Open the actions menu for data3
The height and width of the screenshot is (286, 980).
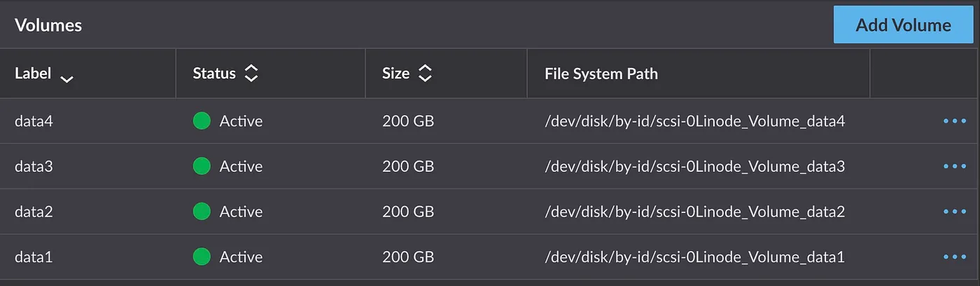[x=954, y=166]
